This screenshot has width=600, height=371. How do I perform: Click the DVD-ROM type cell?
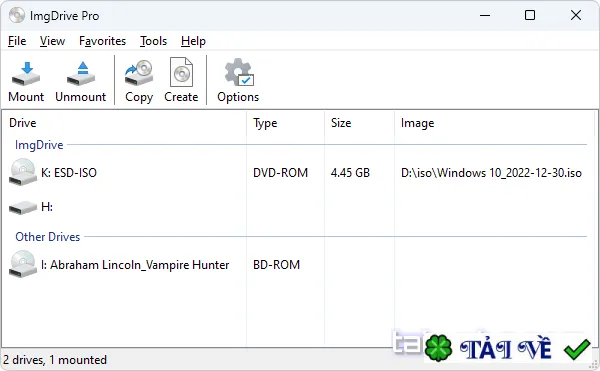point(280,173)
